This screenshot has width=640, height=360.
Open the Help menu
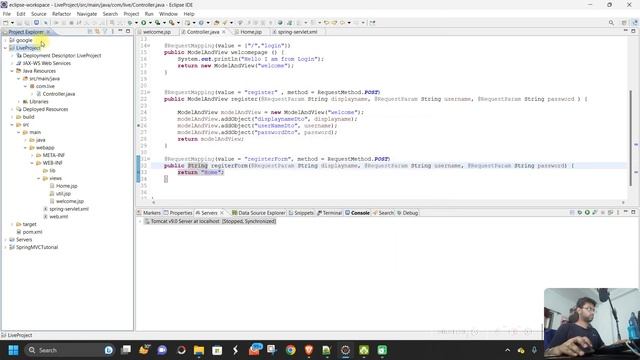[189, 14]
